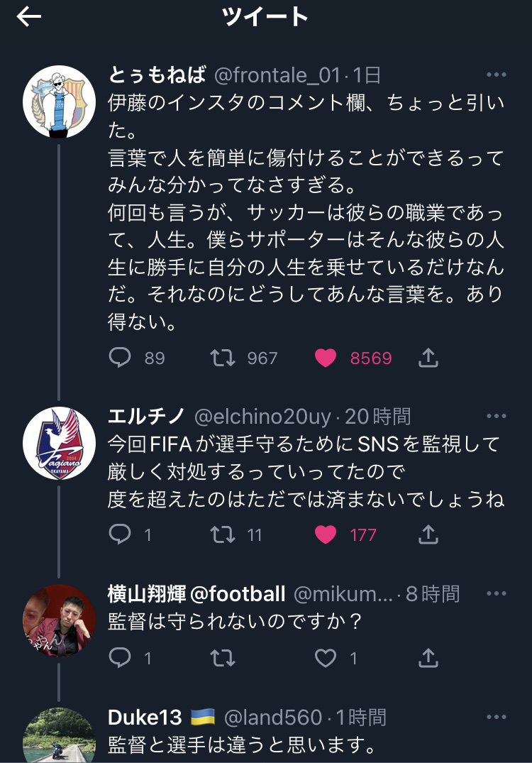Go back using the top-left arrow
The height and width of the screenshot is (763, 532).
pyautogui.click(x=28, y=17)
